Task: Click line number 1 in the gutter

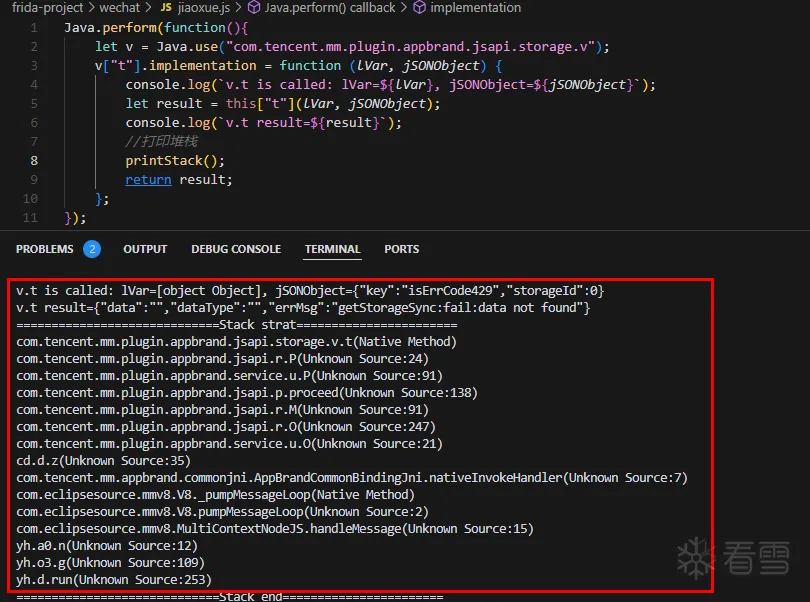Action: pyautogui.click(x=34, y=27)
